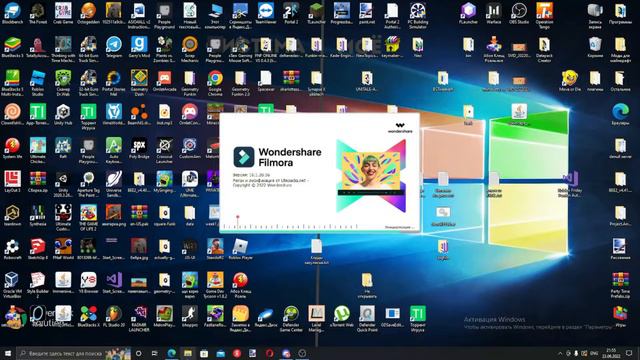Select the Roblox Player desktop icon

click(x=240, y=249)
